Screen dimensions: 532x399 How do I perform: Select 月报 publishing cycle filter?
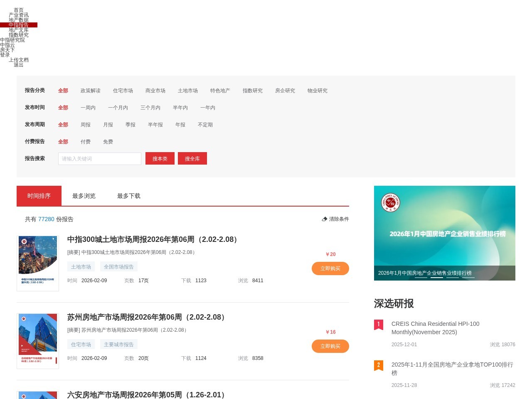pos(108,125)
